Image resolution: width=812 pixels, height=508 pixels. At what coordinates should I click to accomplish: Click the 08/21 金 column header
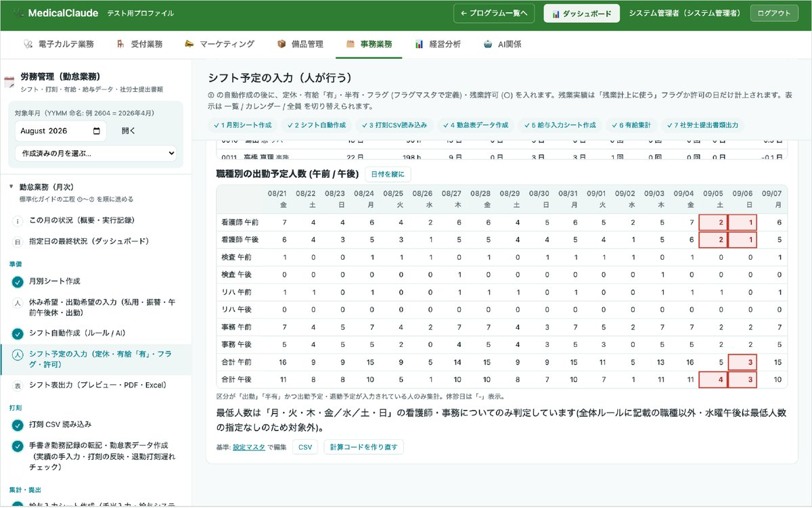point(277,198)
